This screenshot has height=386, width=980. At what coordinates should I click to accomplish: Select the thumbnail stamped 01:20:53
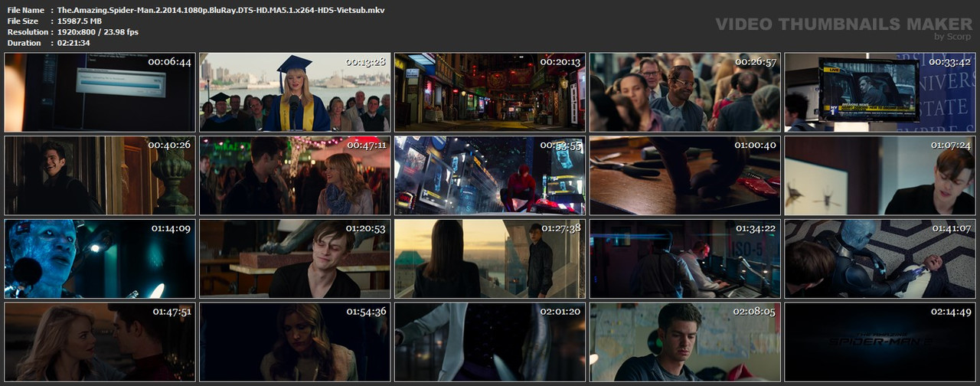coord(295,260)
